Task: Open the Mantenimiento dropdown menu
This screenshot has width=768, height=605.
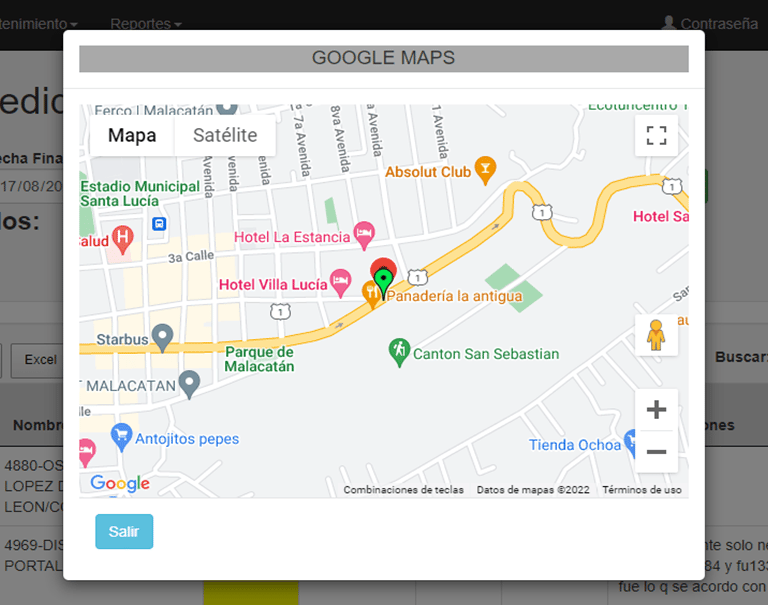Action: (38, 24)
